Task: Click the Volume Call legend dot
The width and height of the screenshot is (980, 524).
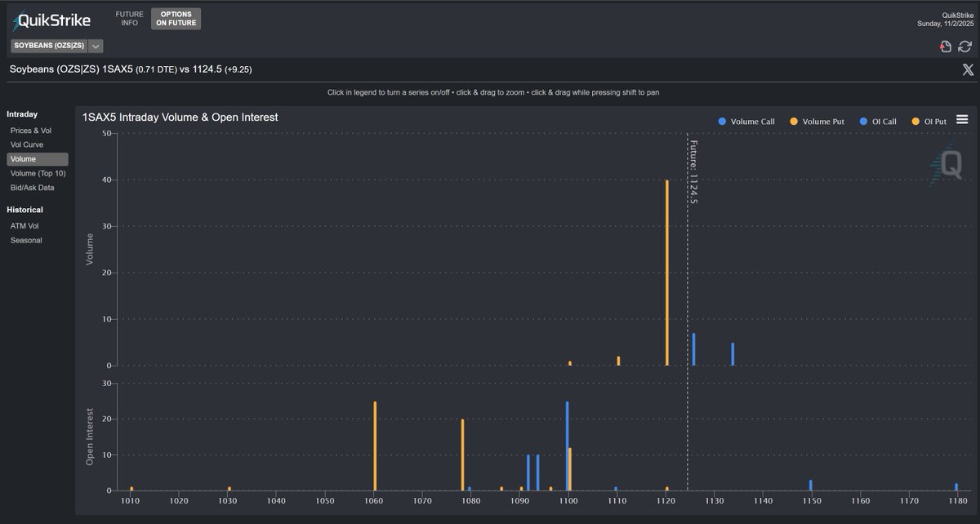Action: pos(721,121)
